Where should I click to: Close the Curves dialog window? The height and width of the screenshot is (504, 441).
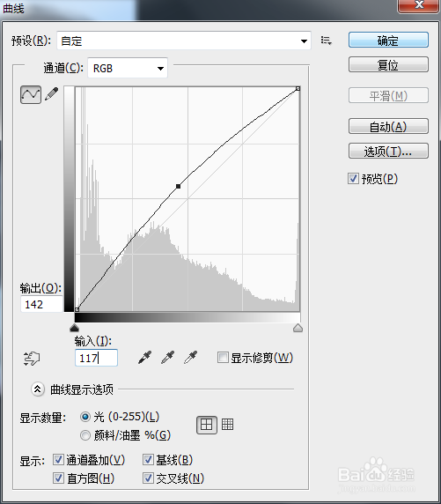418,5
